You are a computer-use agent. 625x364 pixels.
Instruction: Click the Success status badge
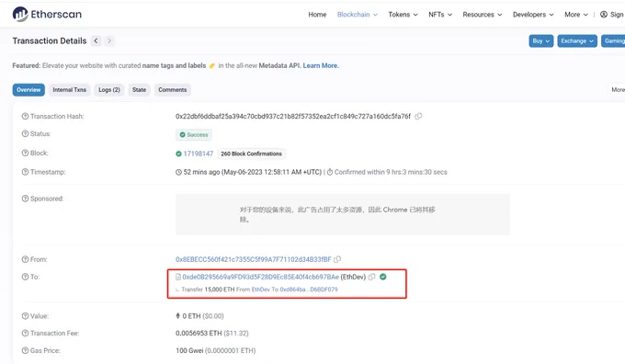[x=194, y=135]
